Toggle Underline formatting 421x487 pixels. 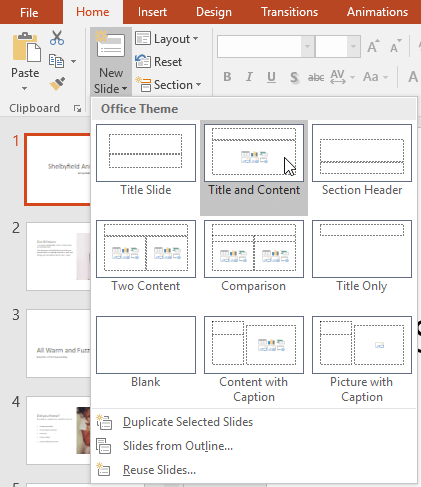271,77
